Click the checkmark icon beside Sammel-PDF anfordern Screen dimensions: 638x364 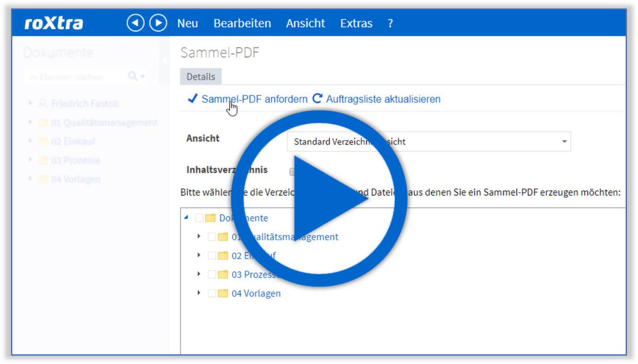click(192, 98)
